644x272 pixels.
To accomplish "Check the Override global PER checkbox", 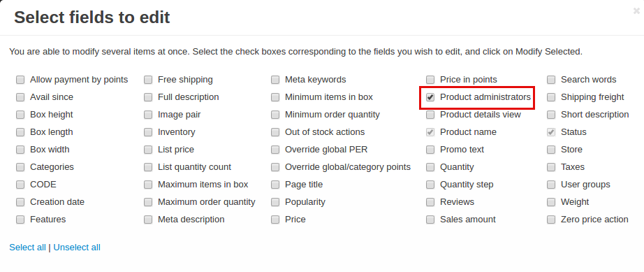I will (275, 150).
